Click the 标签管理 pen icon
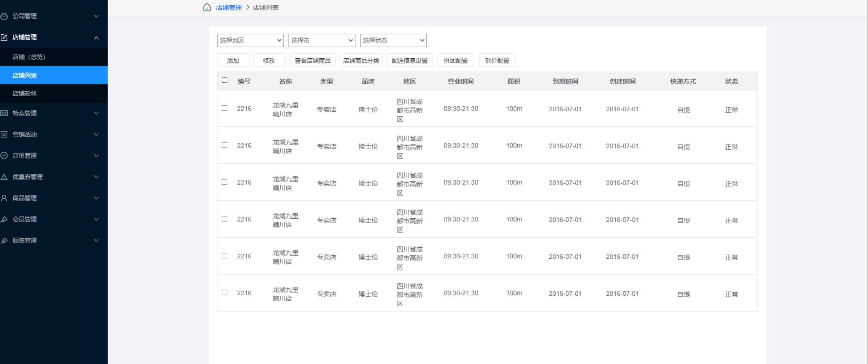 [x=4, y=241]
